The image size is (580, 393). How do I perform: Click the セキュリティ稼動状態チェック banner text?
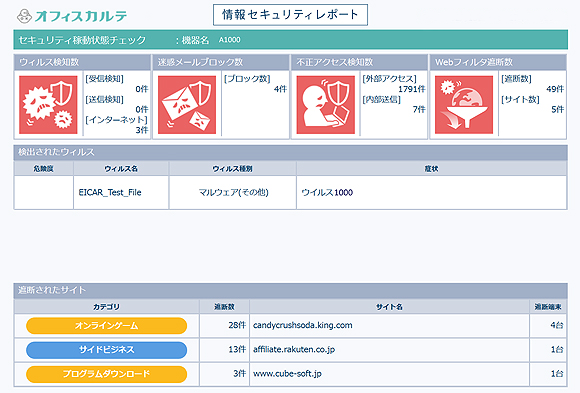pyautogui.click(x=82, y=40)
